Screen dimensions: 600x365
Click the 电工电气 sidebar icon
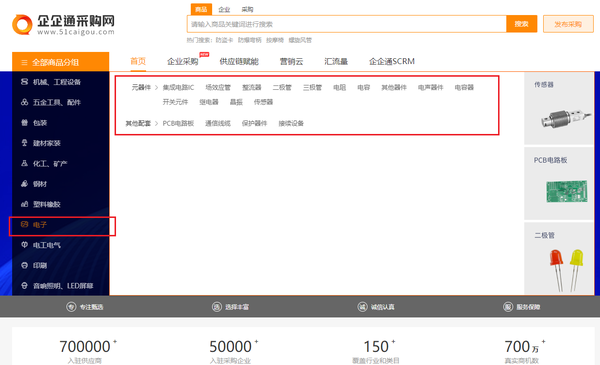coord(24,245)
